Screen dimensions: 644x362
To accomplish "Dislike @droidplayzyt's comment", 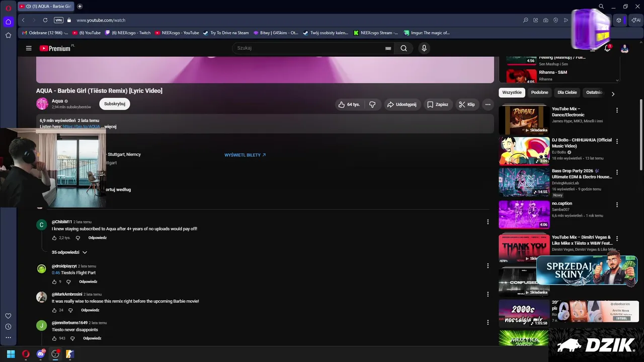I will (68, 282).
